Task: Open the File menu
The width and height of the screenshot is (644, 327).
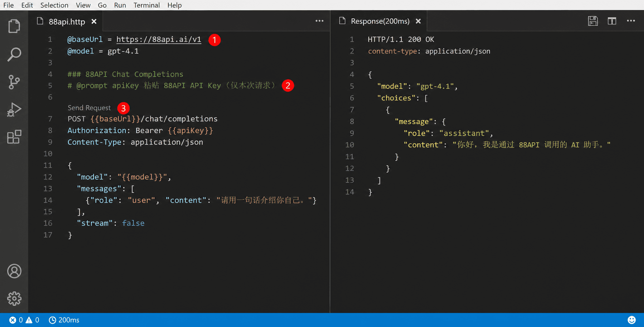Action: click(8, 5)
